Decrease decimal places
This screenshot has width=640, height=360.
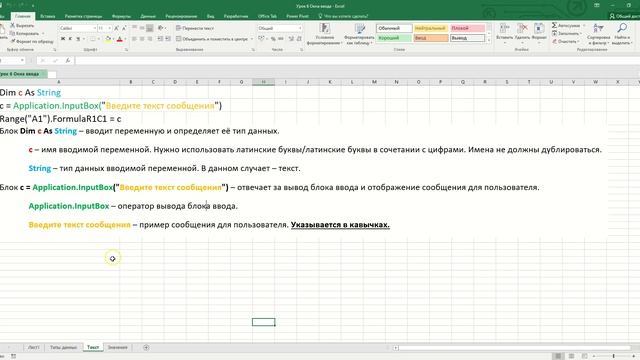(x=299, y=39)
